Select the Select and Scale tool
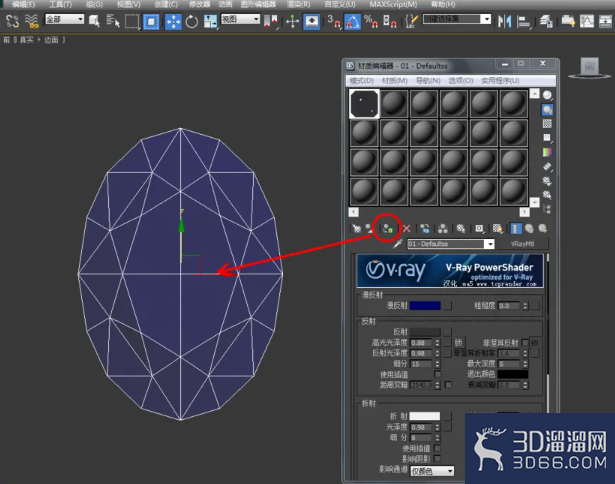 click(x=210, y=21)
